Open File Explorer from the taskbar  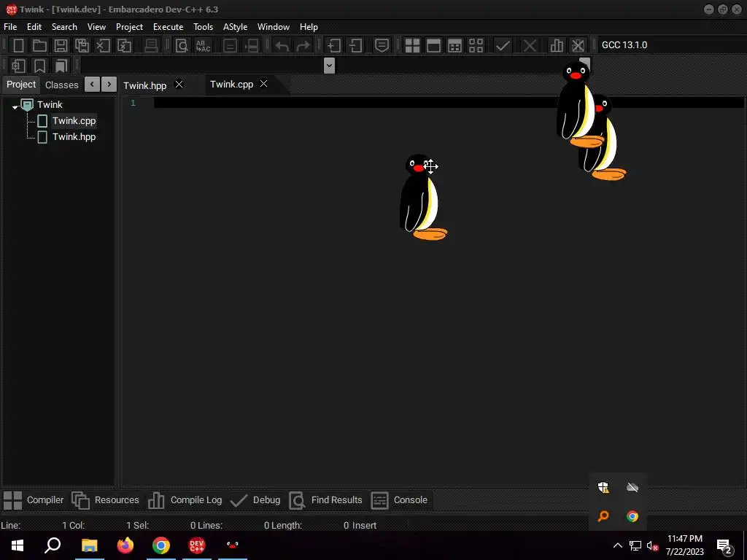89,545
